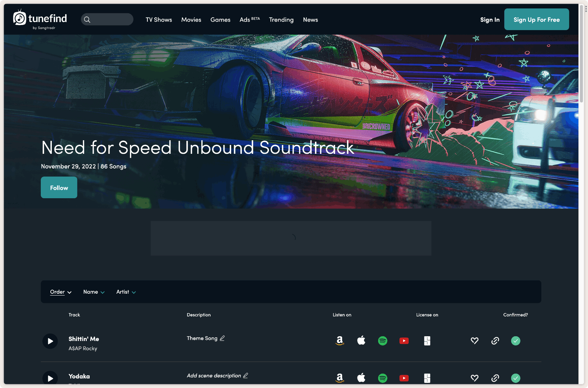
Task: License Shittin' Me via Songtradr icon
Action: point(427,341)
